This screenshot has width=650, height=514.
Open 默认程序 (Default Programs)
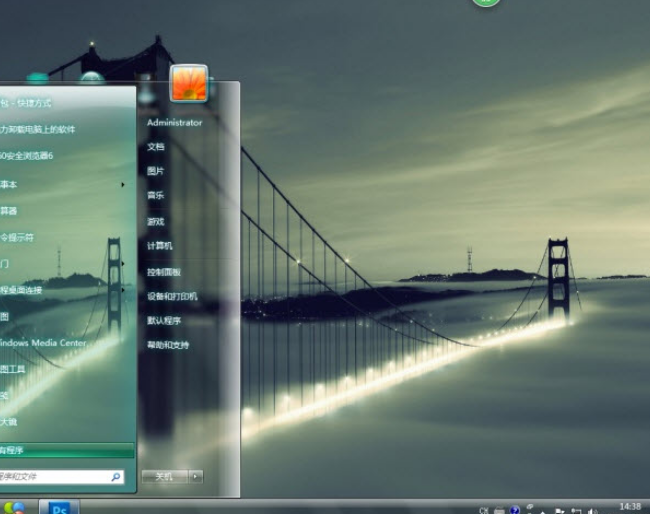[x=164, y=321]
